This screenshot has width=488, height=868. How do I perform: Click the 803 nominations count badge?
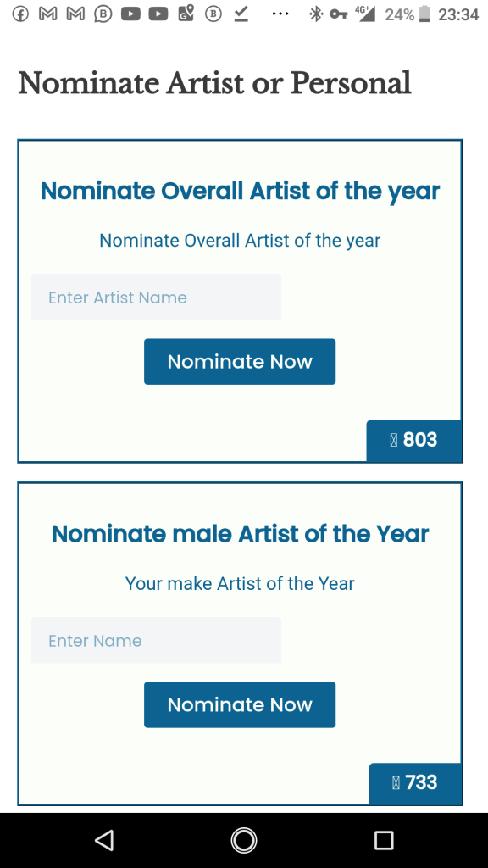[413, 440]
